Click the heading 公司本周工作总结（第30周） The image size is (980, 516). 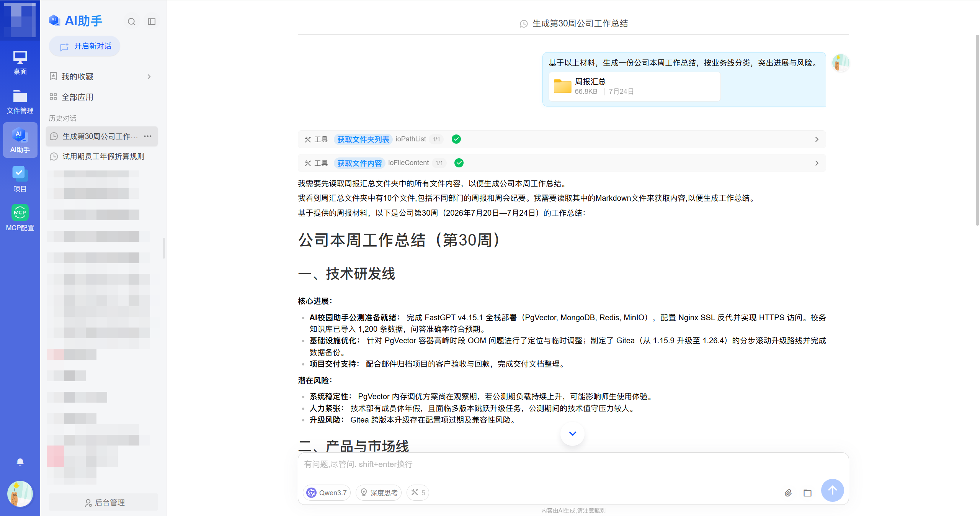[x=399, y=240]
